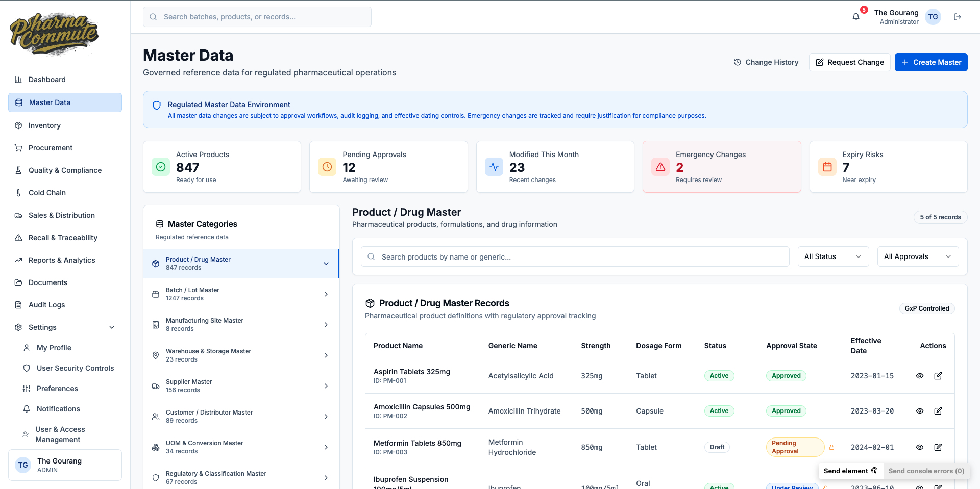Click the Batch / Lot Master box icon
Viewport: 980px width, 489px height.
pyautogui.click(x=156, y=294)
